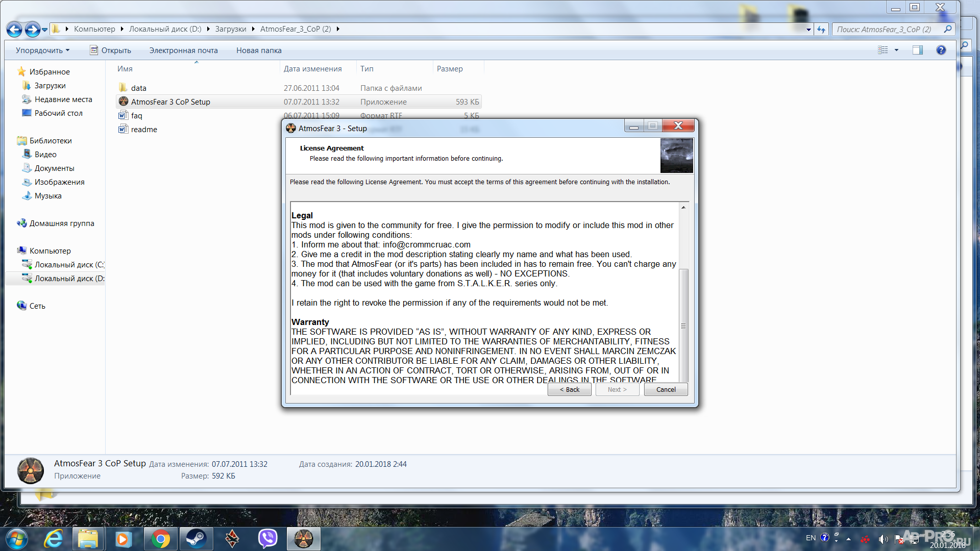Cancel the AtmosFear 3 setup
This screenshot has width=980, height=551.
pyautogui.click(x=666, y=389)
